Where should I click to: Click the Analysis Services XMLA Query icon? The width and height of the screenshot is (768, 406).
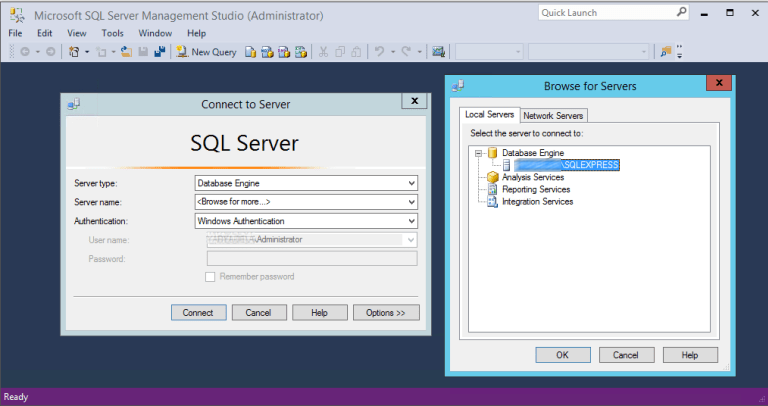point(301,51)
